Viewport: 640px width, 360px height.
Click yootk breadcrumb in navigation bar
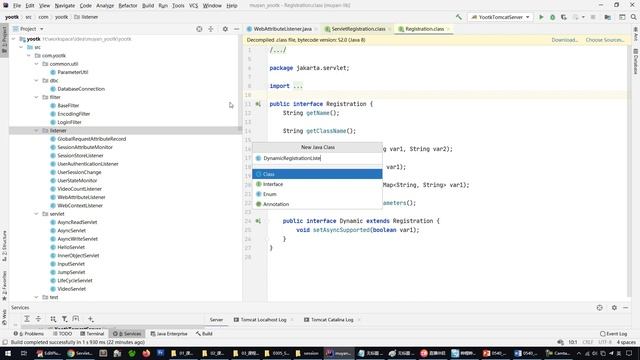[x=12, y=17]
